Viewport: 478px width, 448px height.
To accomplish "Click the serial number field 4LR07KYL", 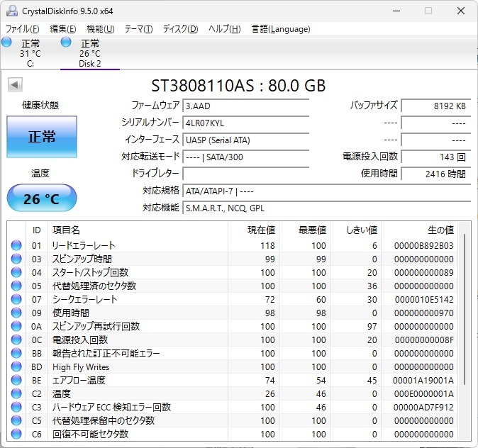I will pos(245,123).
